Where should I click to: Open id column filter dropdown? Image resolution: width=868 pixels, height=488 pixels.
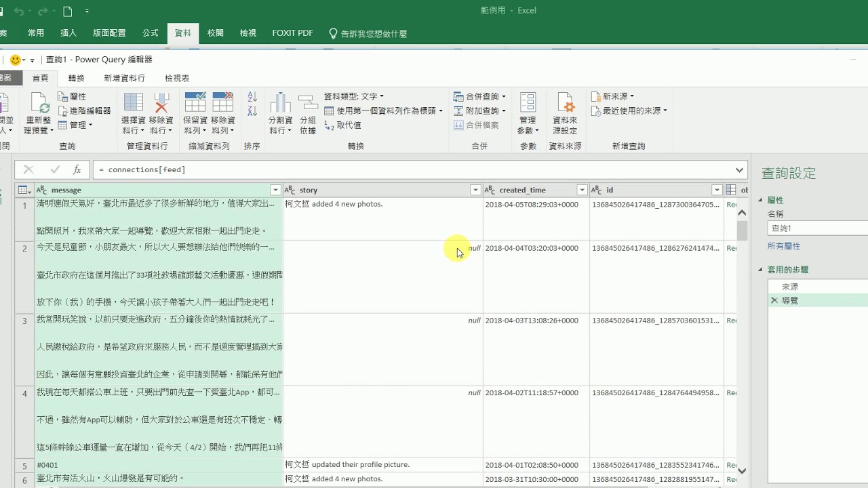click(x=717, y=190)
